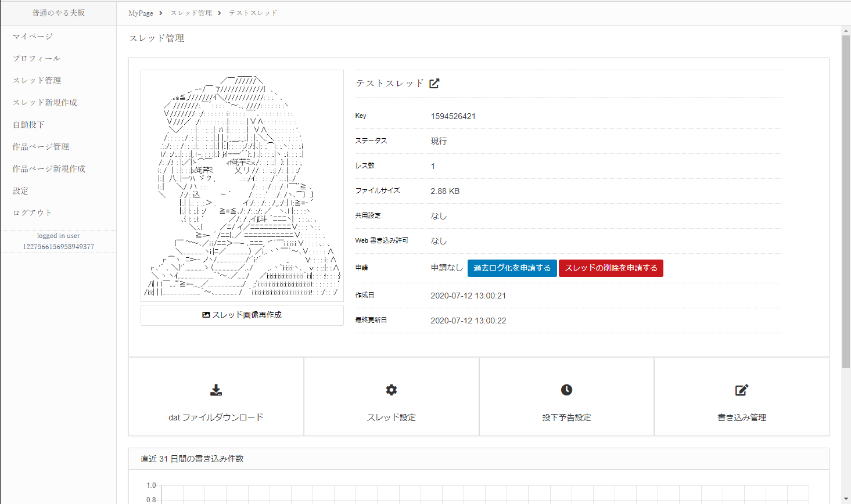Open 書き込み管理 using the pencil icon

pos(741,390)
